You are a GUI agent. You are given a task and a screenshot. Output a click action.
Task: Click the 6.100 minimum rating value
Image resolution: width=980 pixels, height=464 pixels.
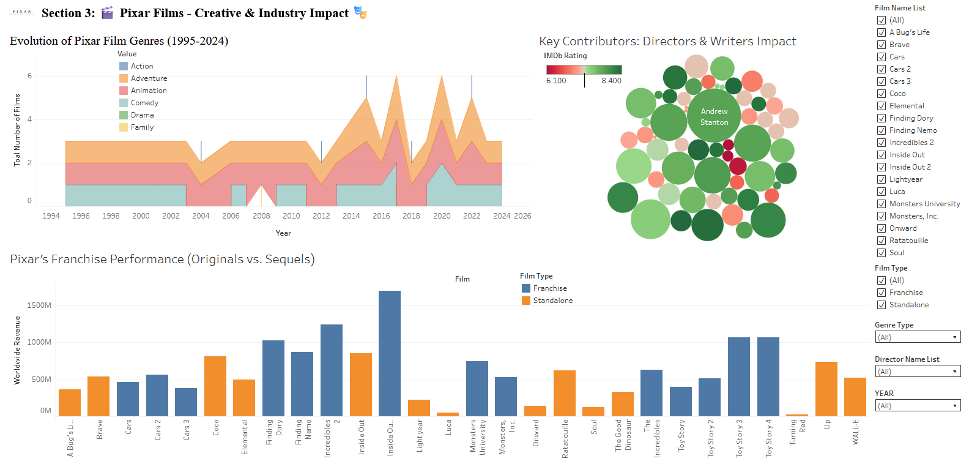[556, 81]
